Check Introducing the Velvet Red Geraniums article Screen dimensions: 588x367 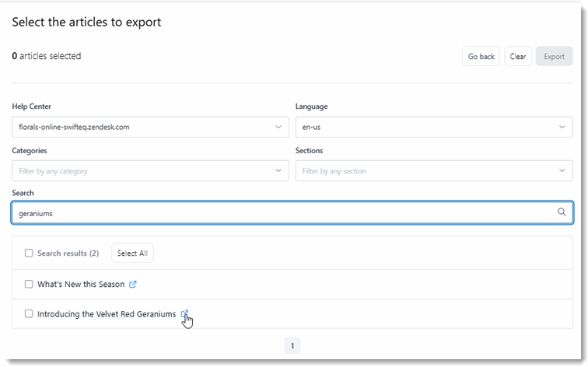pyautogui.click(x=29, y=314)
